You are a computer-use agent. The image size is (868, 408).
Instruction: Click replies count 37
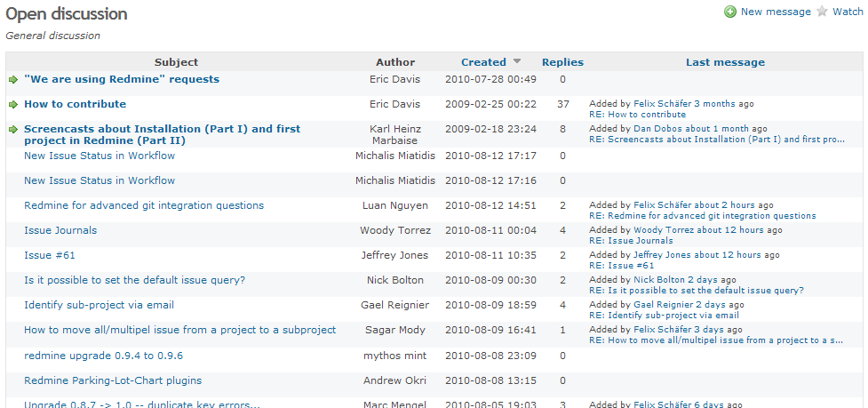click(x=562, y=104)
